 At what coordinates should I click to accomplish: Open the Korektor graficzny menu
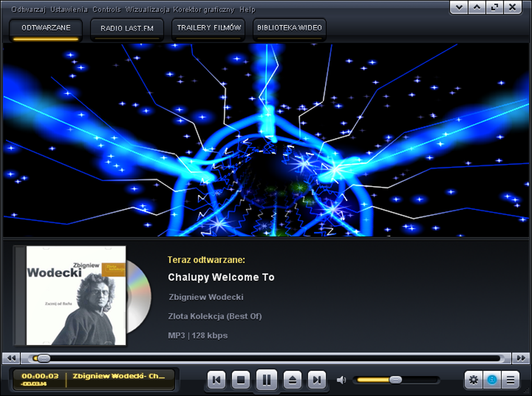(203, 9)
